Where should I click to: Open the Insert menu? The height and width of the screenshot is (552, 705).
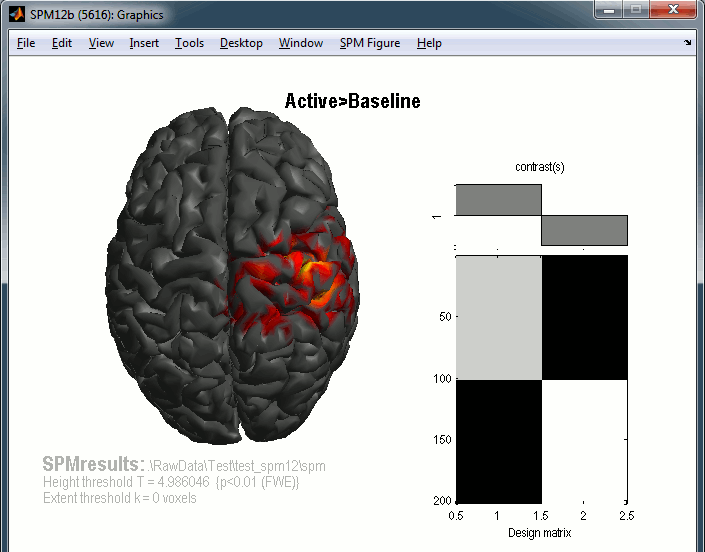point(144,43)
